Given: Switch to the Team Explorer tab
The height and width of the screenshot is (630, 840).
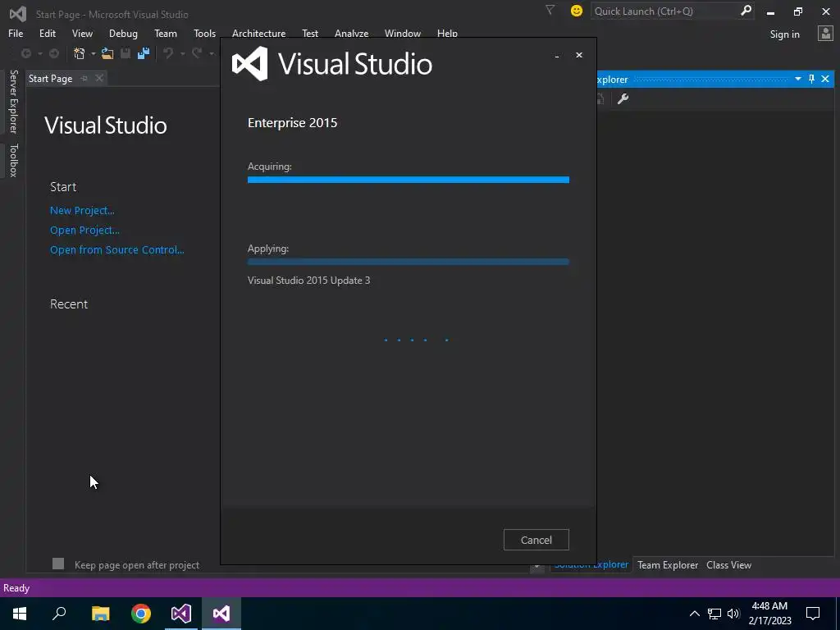Looking at the screenshot, I should point(668,564).
